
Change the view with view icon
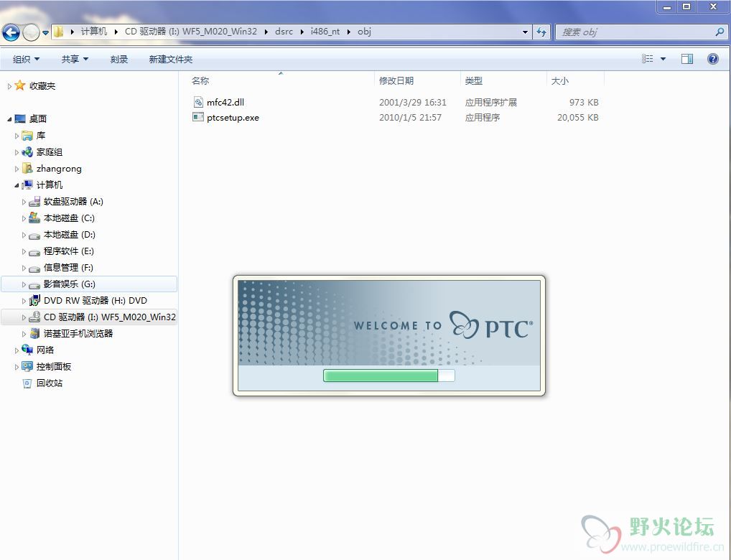647,59
